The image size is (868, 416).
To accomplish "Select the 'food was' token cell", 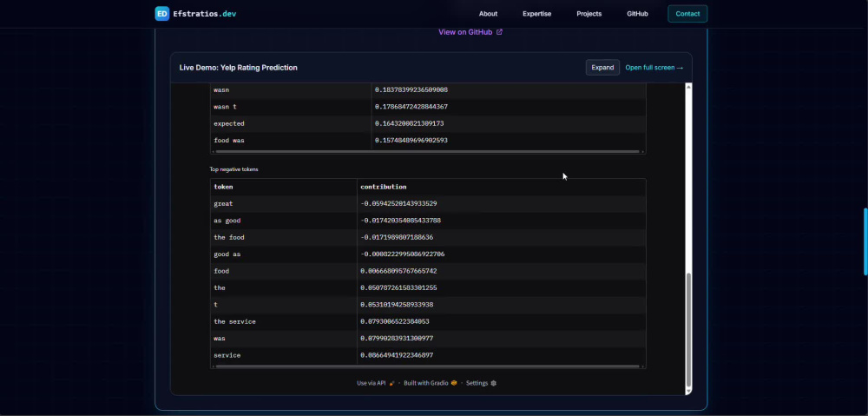I will [291, 140].
